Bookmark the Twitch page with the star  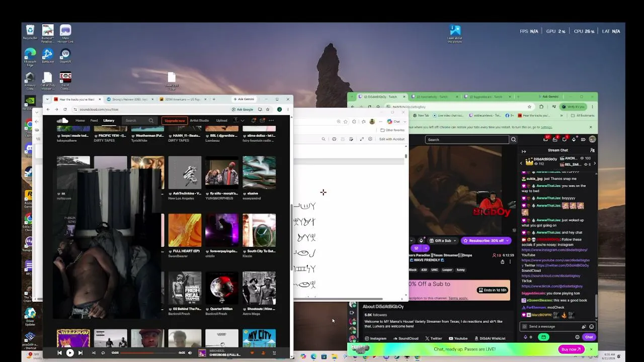tap(529, 107)
